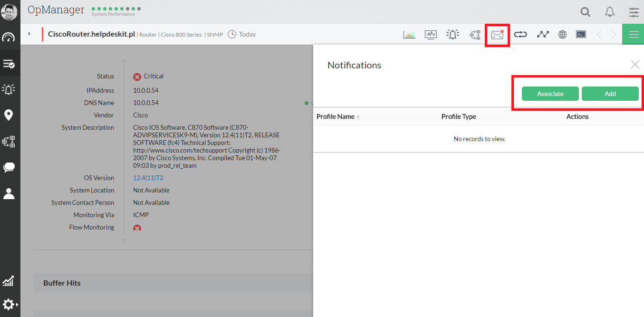
Task: Click the Cisco 800 Series label
Action: (x=181, y=35)
